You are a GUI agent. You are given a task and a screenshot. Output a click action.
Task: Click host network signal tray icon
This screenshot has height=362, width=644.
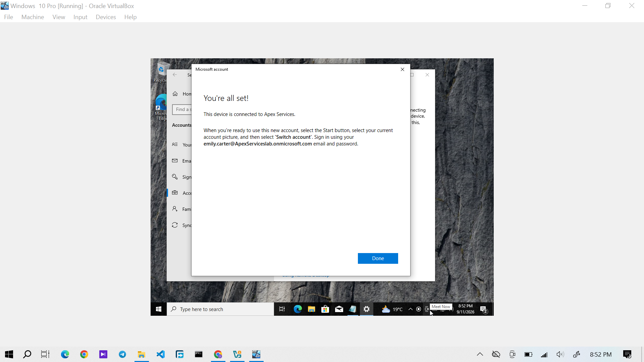(544, 354)
